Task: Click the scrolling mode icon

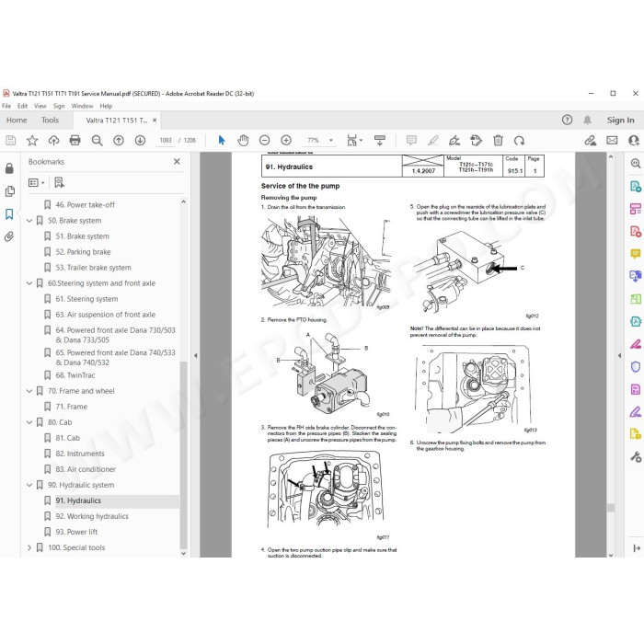Action: click(380, 141)
